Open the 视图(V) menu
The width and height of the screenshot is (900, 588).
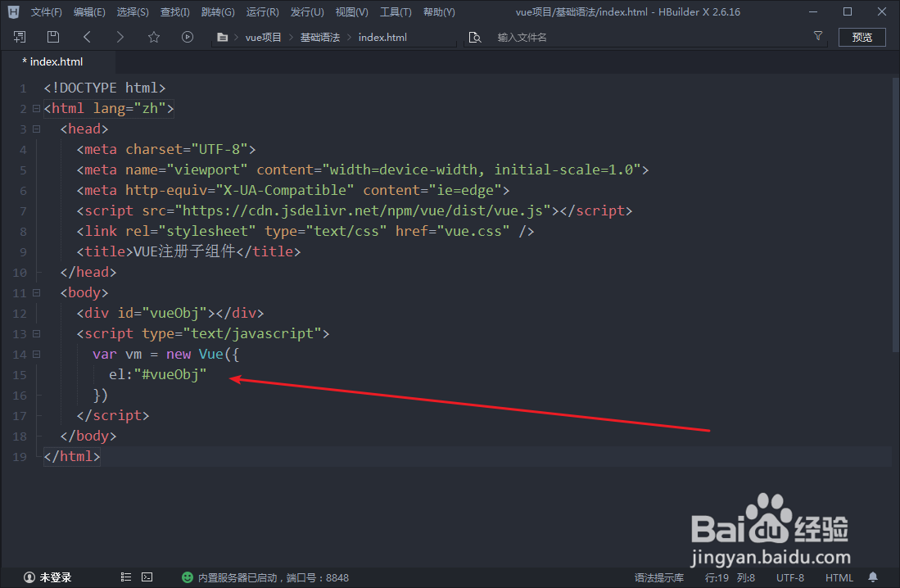coord(352,12)
